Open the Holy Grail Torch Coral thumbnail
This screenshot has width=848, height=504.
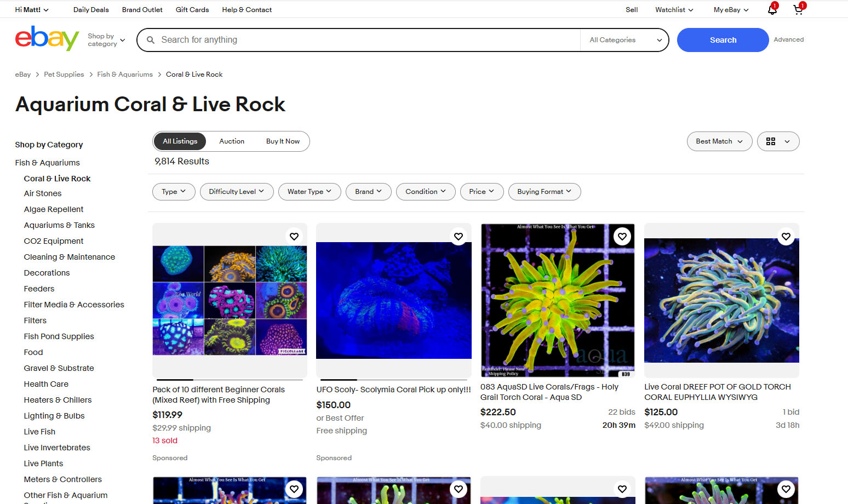[x=558, y=300]
